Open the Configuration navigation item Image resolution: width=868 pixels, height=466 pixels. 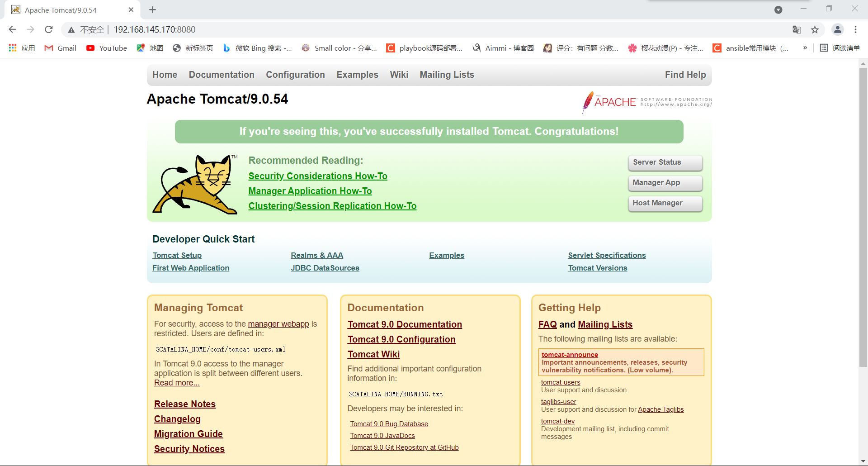point(295,75)
